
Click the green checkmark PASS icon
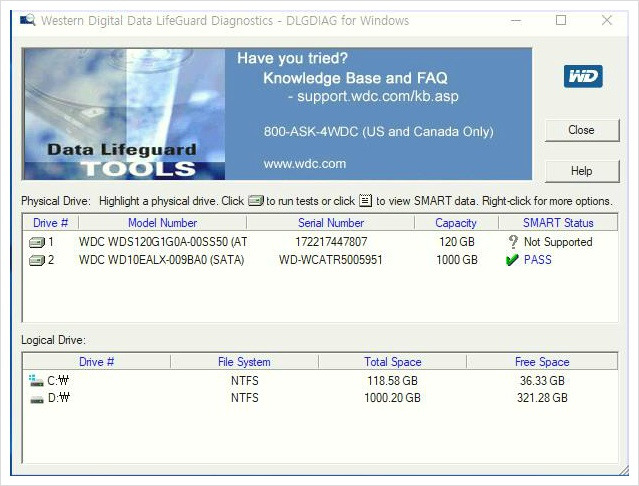(512, 260)
